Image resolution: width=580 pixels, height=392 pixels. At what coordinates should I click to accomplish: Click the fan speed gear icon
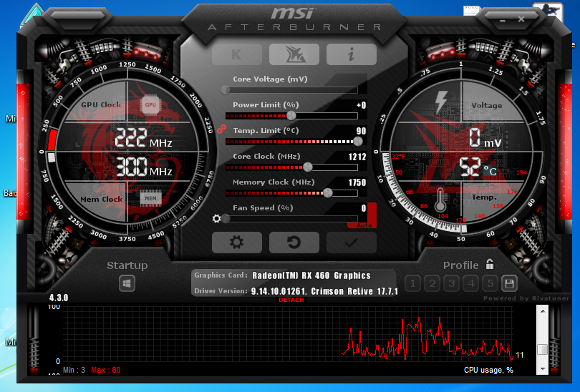pyautogui.click(x=217, y=219)
